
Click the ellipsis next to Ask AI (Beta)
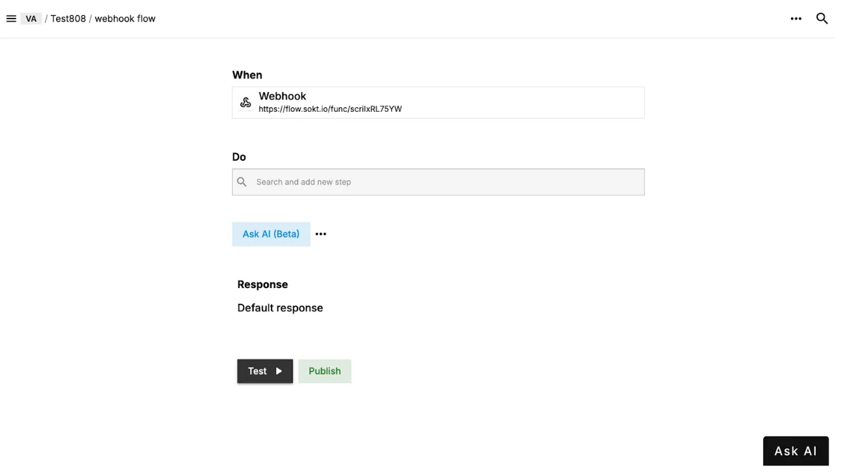320,234
